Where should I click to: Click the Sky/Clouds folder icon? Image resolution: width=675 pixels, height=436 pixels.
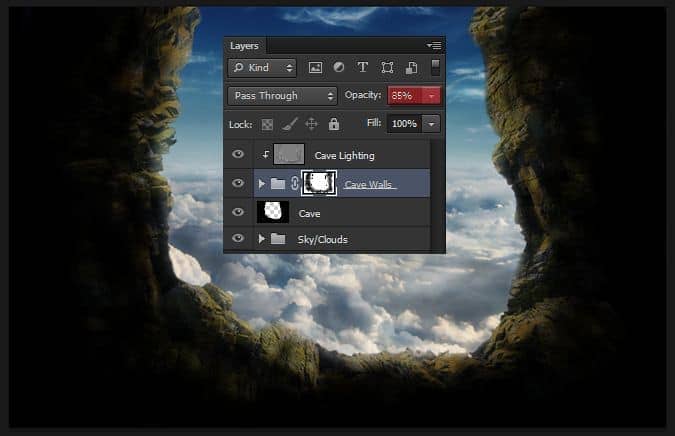(x=278, y=238)
